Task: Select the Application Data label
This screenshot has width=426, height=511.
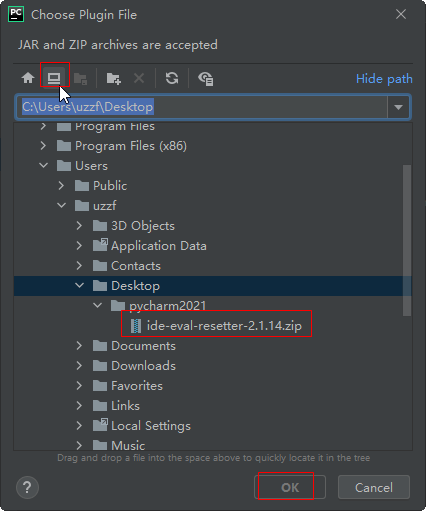Action: tap(159, 246)
